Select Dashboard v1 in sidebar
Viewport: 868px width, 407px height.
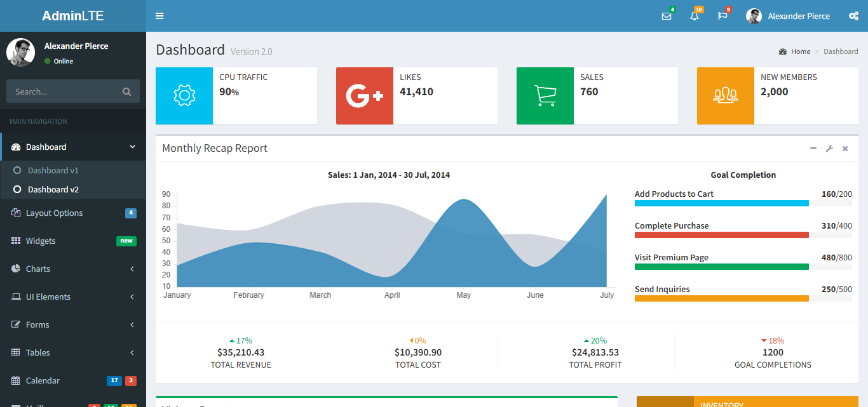[53, 171]
